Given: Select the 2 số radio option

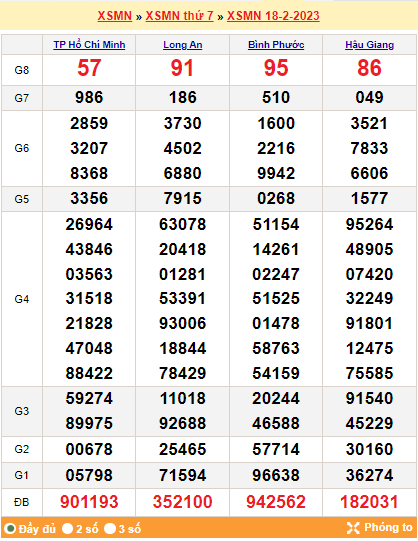Looking at the screenshot, I should [x=67, y=529].
